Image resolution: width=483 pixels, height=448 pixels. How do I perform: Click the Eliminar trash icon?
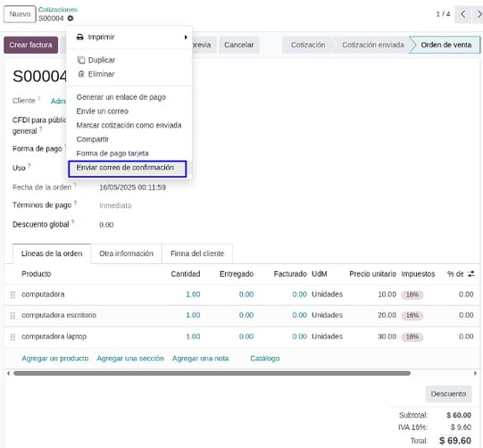(81, 74)
